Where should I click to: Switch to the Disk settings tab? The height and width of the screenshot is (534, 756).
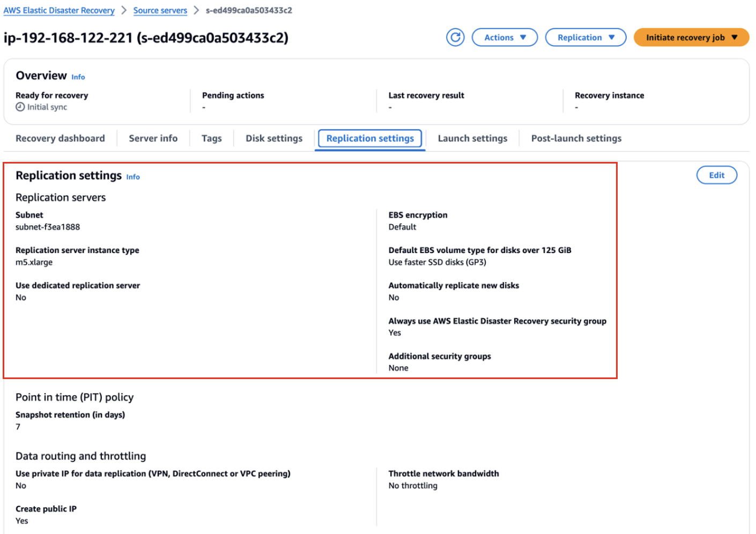point(273,138)
